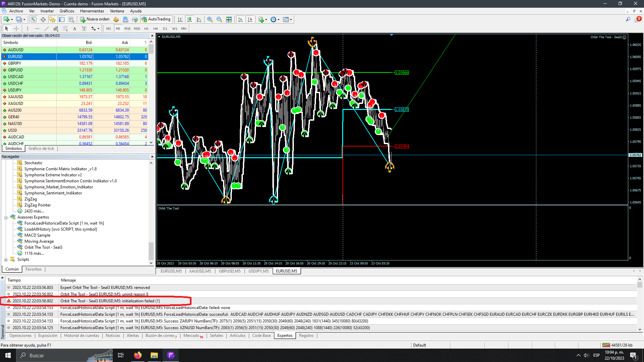Switch to the XAUUSD,M5 chart tab
The image size is (644, 362).
(200, 271)
